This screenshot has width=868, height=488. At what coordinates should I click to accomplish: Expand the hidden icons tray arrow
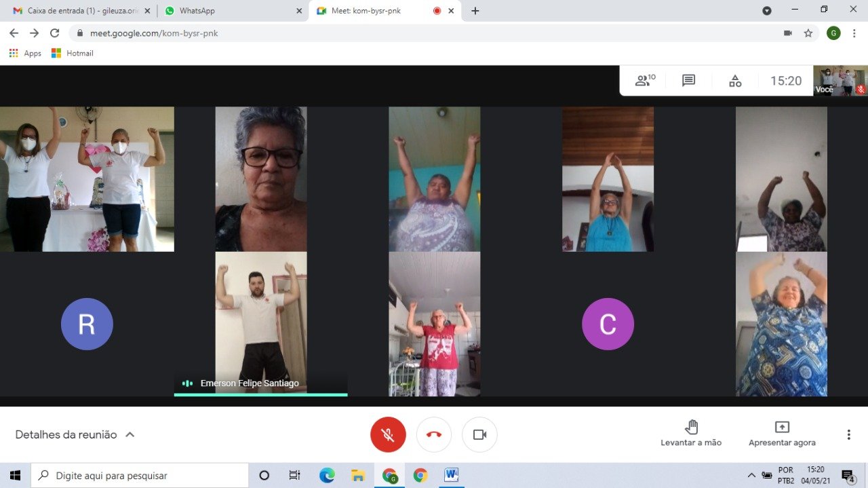[751, 475]
